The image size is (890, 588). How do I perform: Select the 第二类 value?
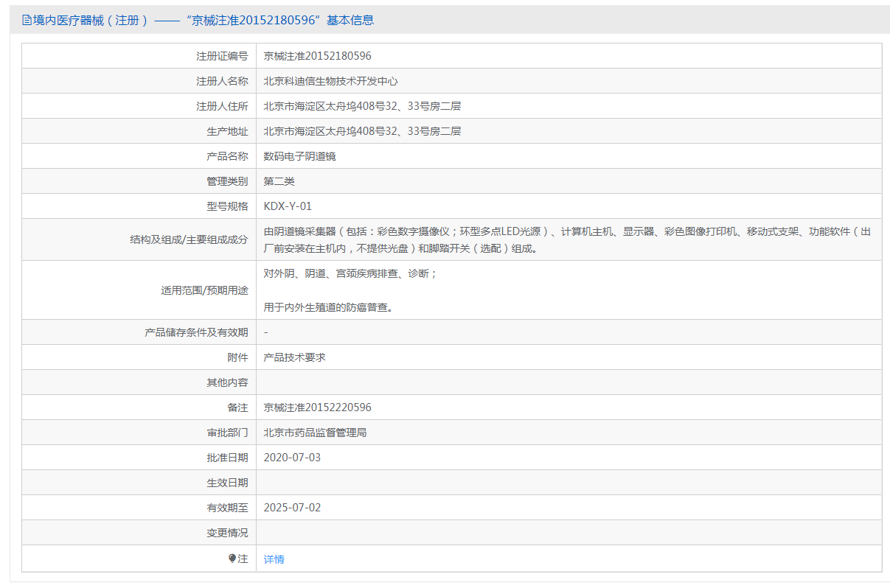pyautogui.click(x=279, y=181)
